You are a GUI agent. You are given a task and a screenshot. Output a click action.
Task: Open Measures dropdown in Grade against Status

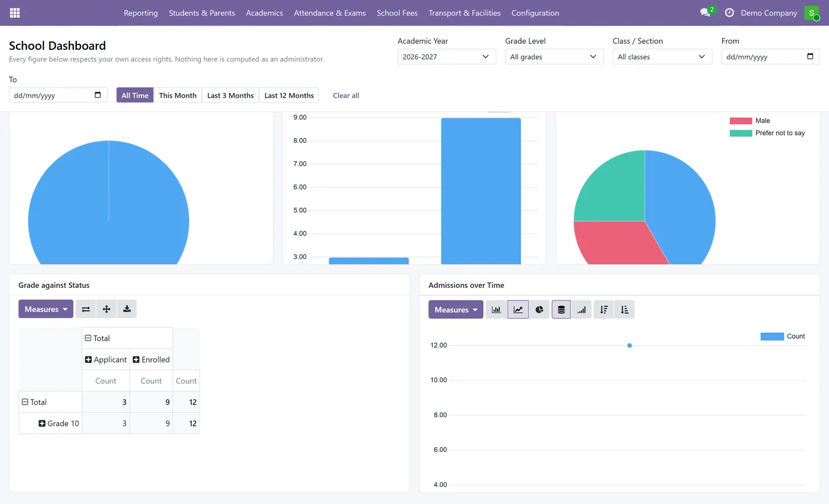coord(46,309)
